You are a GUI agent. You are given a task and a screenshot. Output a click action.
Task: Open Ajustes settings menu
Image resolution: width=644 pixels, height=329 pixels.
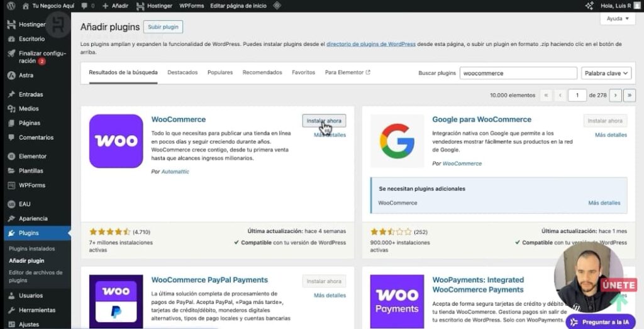point(29,325)
